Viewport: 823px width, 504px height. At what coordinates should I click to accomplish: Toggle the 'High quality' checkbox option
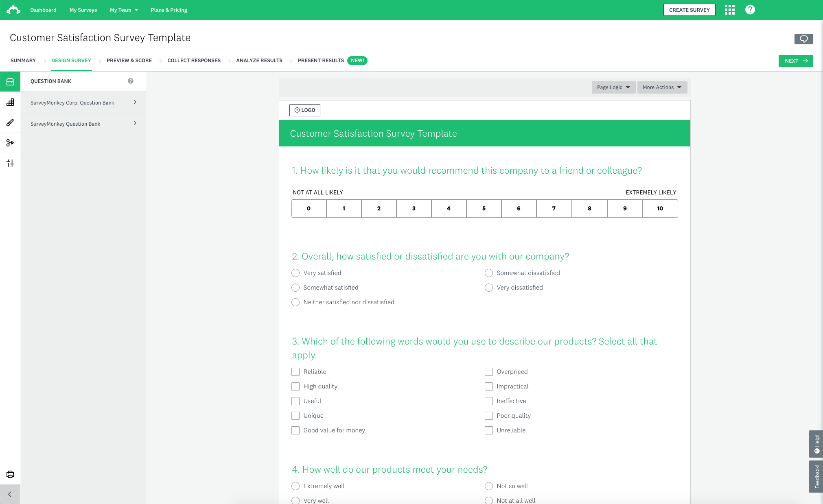(295, 386)
